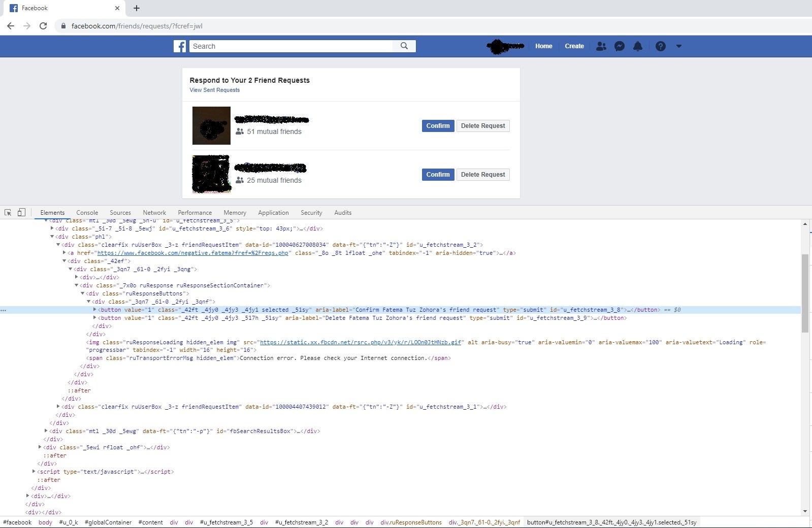Go to Home in Facebook header
The width and height of the screenshot is (812, 528).
tap(543, 46)
